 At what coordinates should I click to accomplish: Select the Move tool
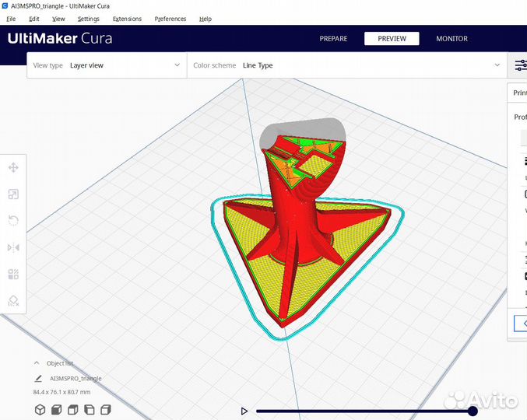(13, 167)
